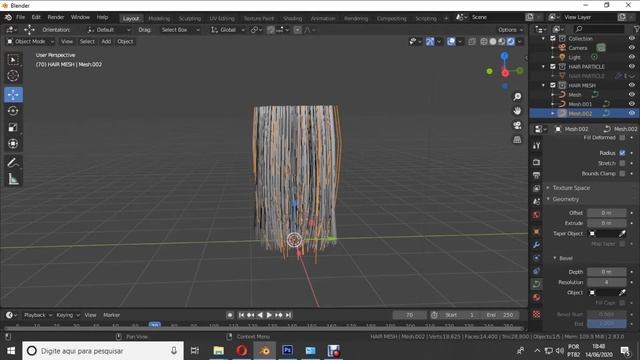Open the File menu
Screen dimensions: 640x360
pyautogui.click(x=20, y=17)
